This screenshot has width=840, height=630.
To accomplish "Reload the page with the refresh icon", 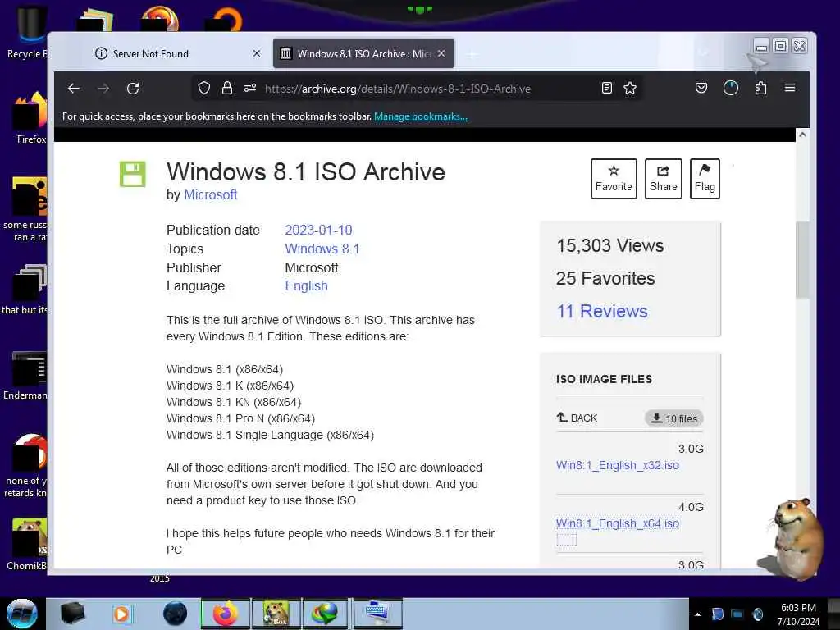I will [x=133, y=89].
